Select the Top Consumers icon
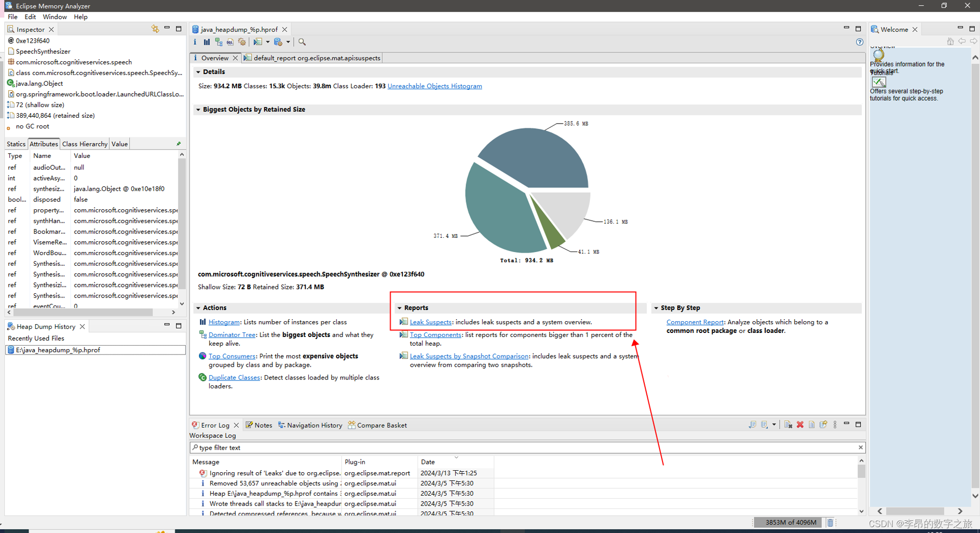Viewport: 980px width, 533px height. click(203, 356)
